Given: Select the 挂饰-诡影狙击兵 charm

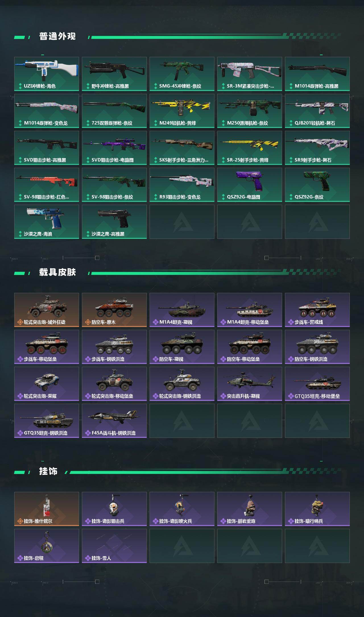Looking at the screenshot, I should 114,509.
